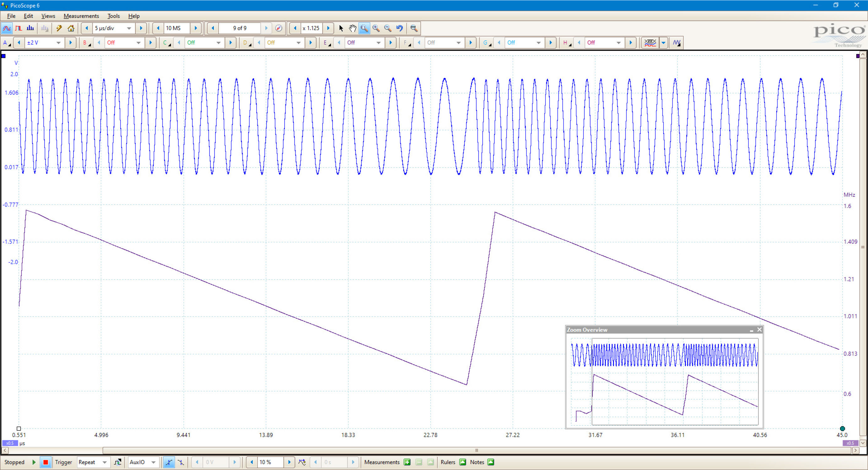The image size is (868, 470).
Task: Switch to Scope mode icon
Action: tap(7, 28)
